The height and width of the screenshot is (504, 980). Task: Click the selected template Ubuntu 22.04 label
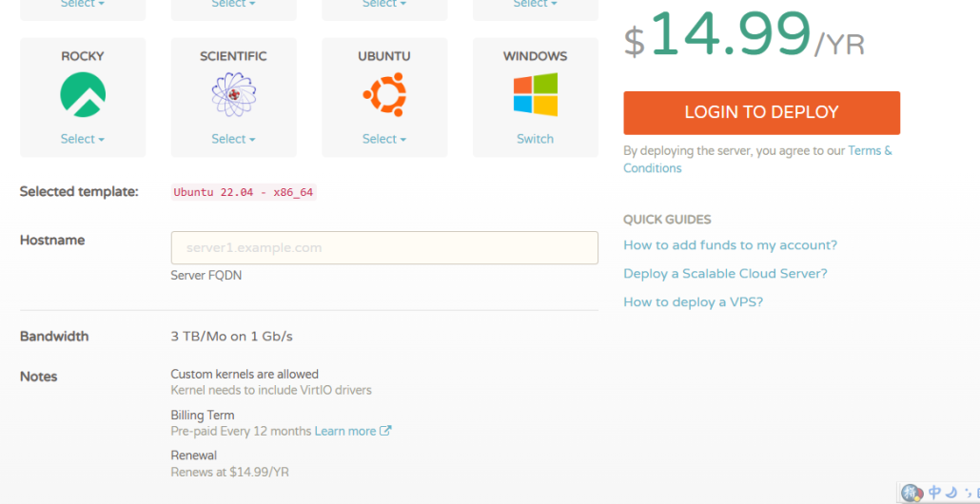244,192
